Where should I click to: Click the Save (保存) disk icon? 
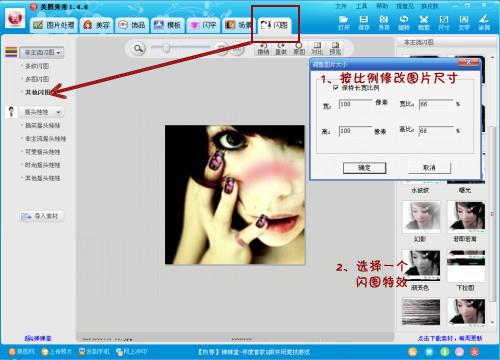[x=364, y=19]
